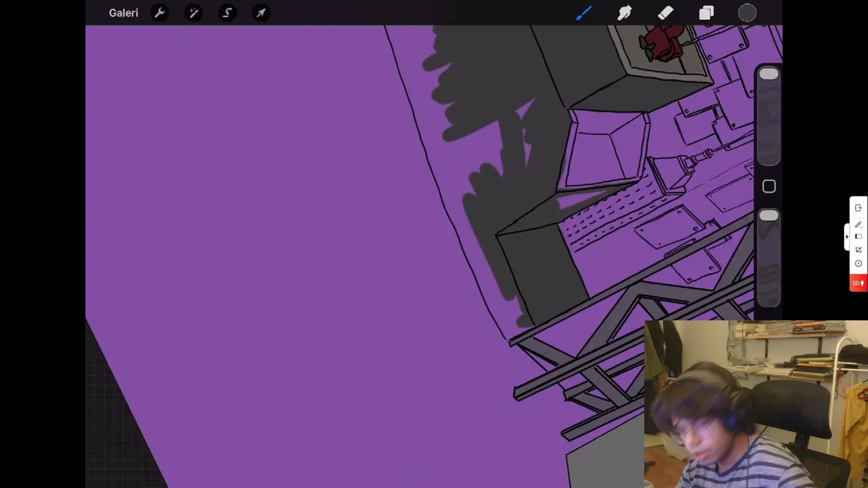
Task: Open the Actions wrench menu
Action: click(159, 13)
